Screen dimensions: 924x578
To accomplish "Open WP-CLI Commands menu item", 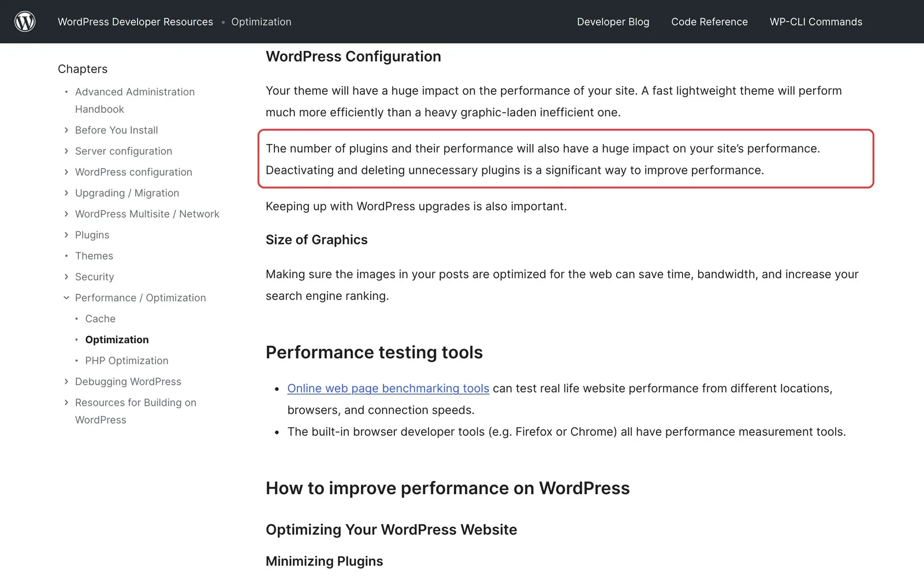I will (x=816, y=22).
